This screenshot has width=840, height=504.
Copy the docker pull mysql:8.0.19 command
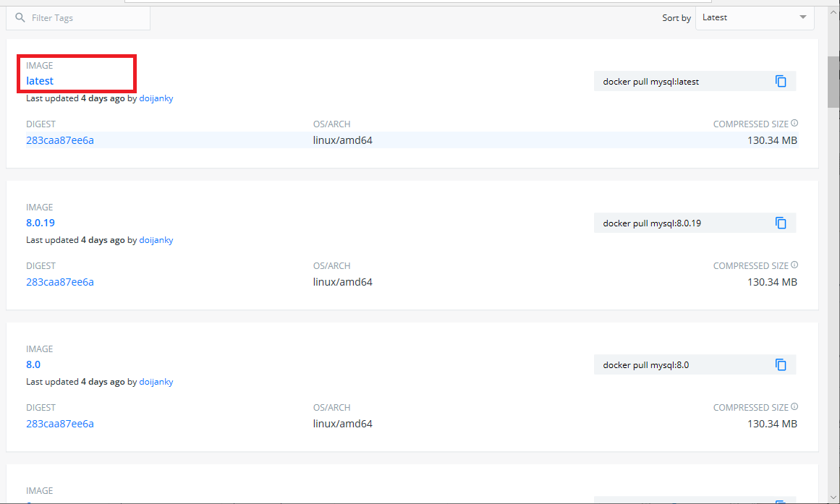[781, 223]
